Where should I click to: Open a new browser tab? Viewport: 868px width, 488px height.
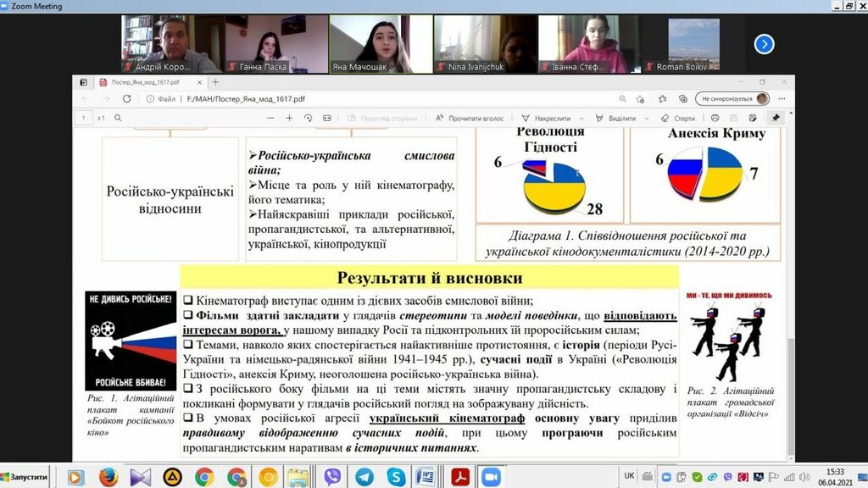click(x=215, y=82)
